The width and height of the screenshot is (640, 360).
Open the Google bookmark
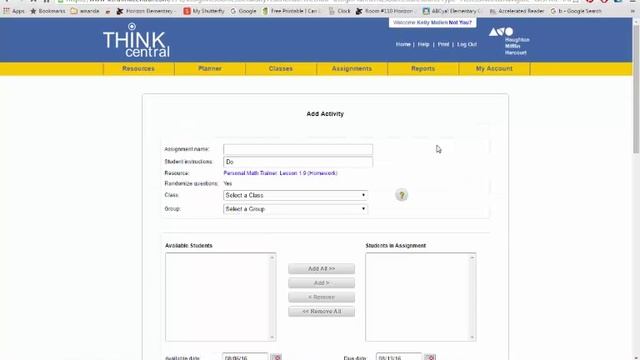[x=243, y=11]
